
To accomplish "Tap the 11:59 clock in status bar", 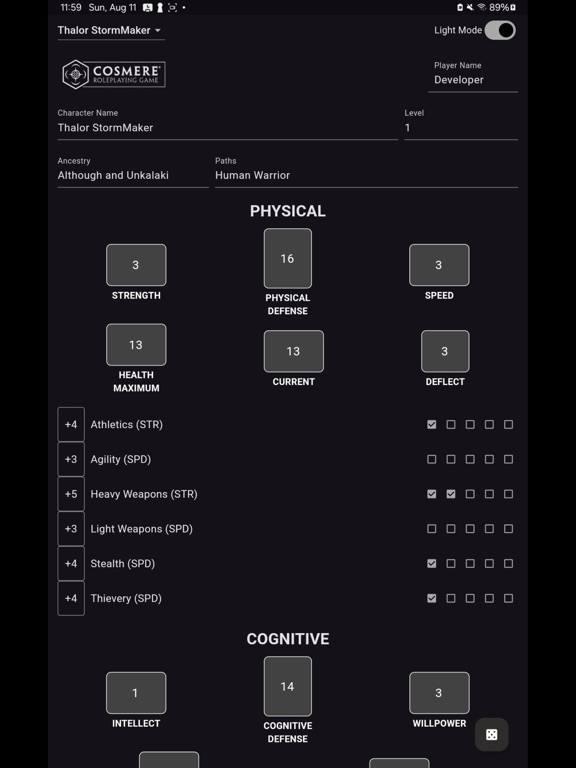I will (71, 7).
